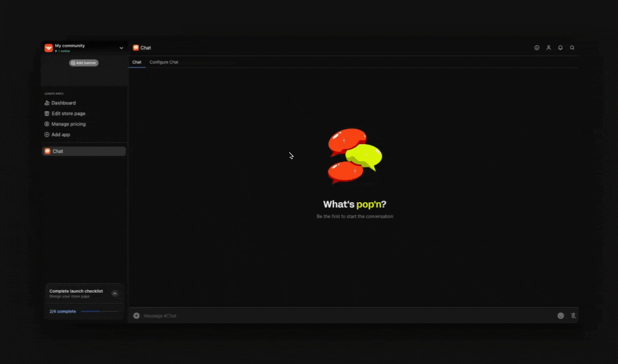
Task: Click the orange Chat icon in the header
Action: pyautogui.click(x=136, y=48)
